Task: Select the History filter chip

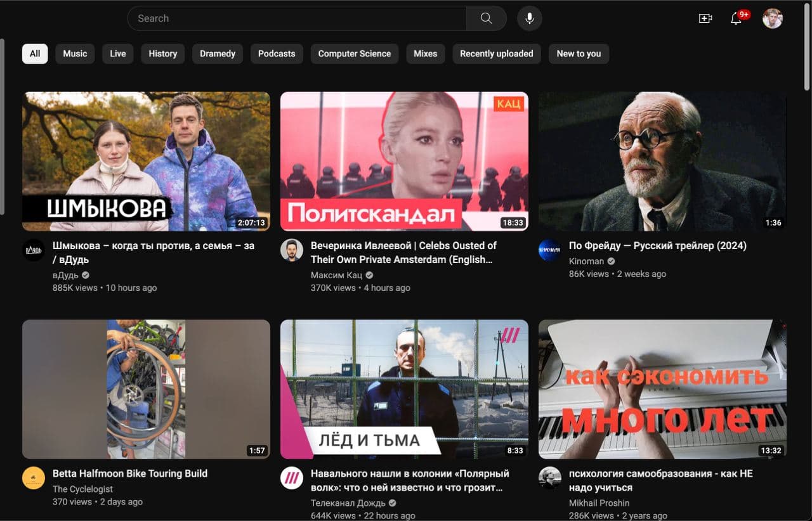Action: click(x=163, y=54)
